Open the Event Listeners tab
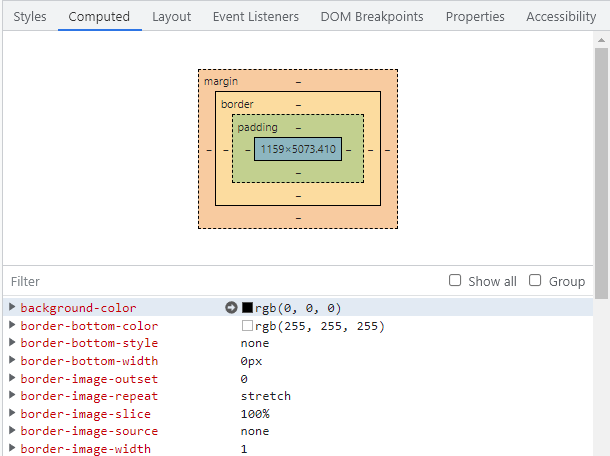610x456 pixels. [256, 17]
